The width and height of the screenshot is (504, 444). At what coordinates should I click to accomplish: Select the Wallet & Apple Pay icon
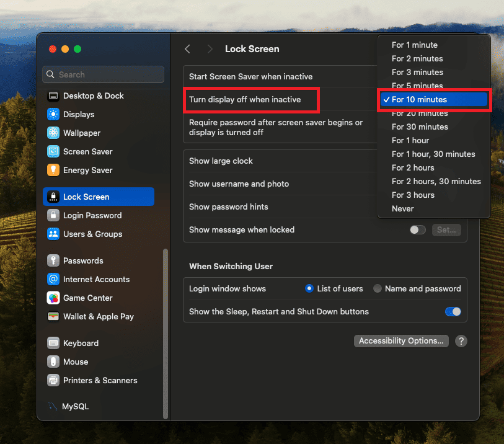53,317
